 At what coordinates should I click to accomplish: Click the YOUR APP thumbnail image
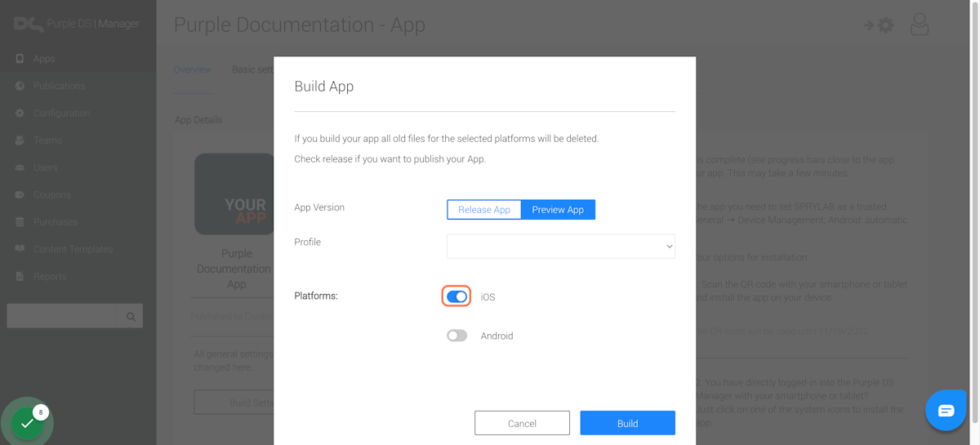pos(235,194)
